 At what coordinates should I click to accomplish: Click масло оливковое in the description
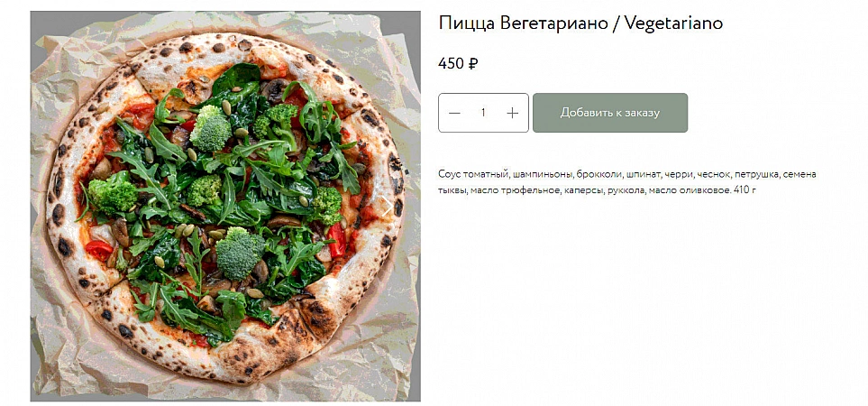pos(689,191)
